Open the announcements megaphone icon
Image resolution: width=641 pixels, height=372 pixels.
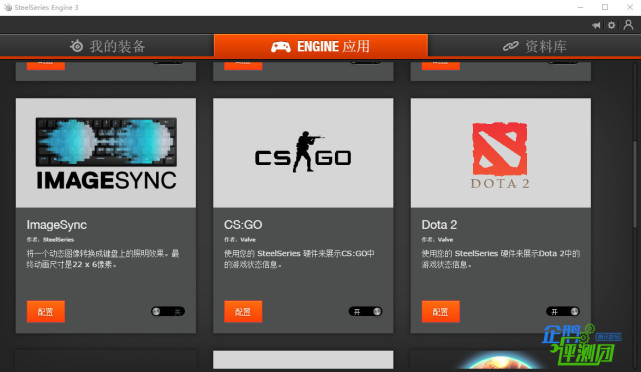point(596,25)
